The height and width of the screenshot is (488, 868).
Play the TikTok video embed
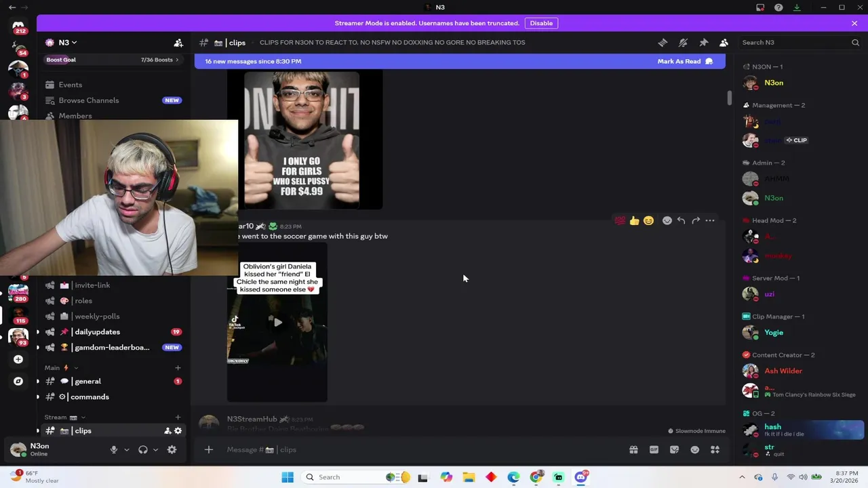click(277, 323)
